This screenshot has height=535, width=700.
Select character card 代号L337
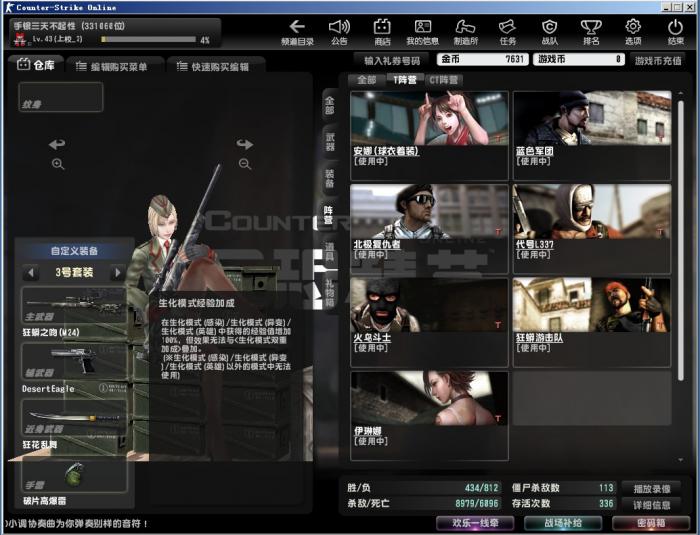coord(592,229)
